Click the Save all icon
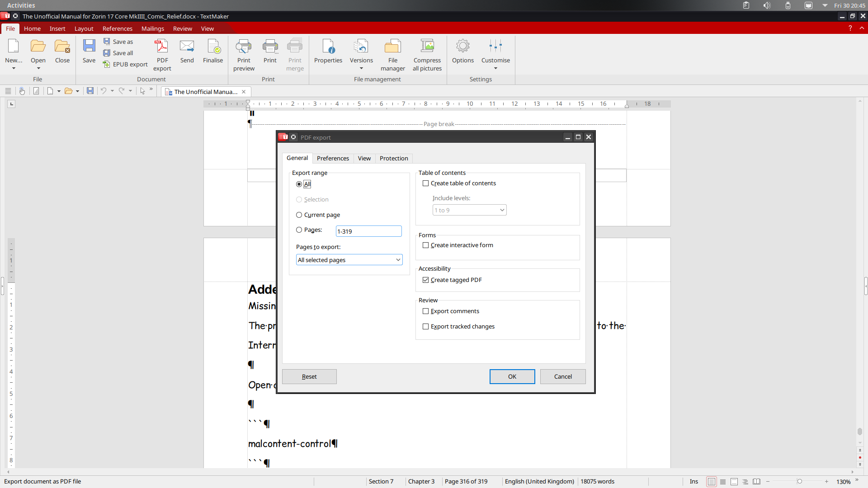This screenshot has height=488, width=868. coord(107,53)
